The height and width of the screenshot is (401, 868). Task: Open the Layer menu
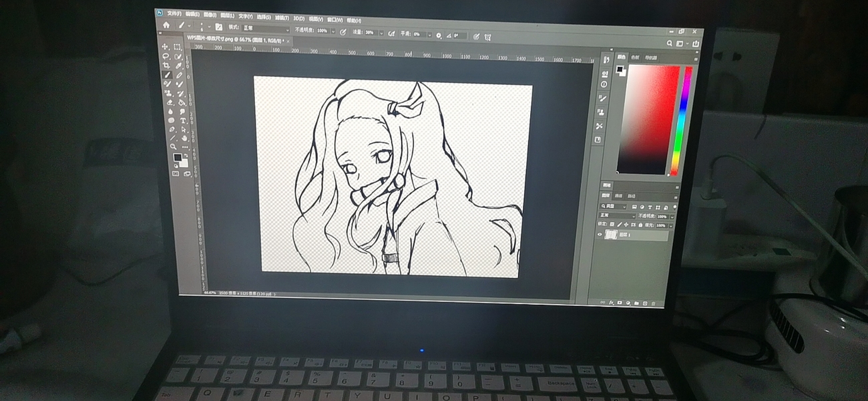pyautogui.click(x=227, y=15)
